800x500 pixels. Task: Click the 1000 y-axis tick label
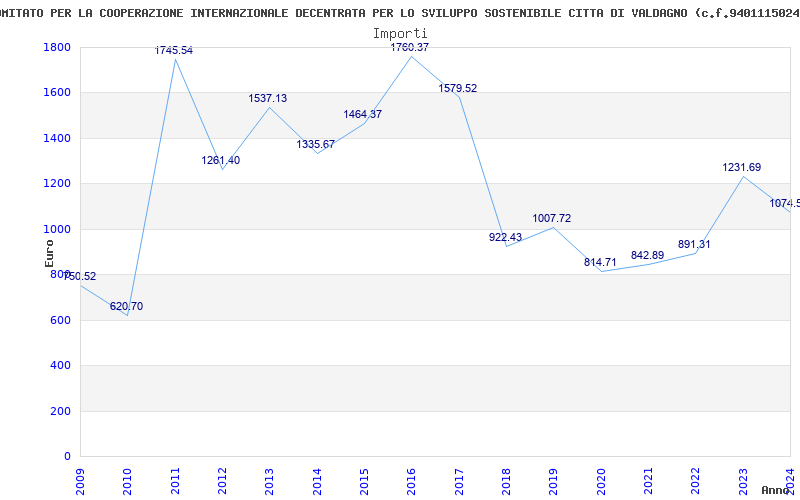[x=57, y=229]
